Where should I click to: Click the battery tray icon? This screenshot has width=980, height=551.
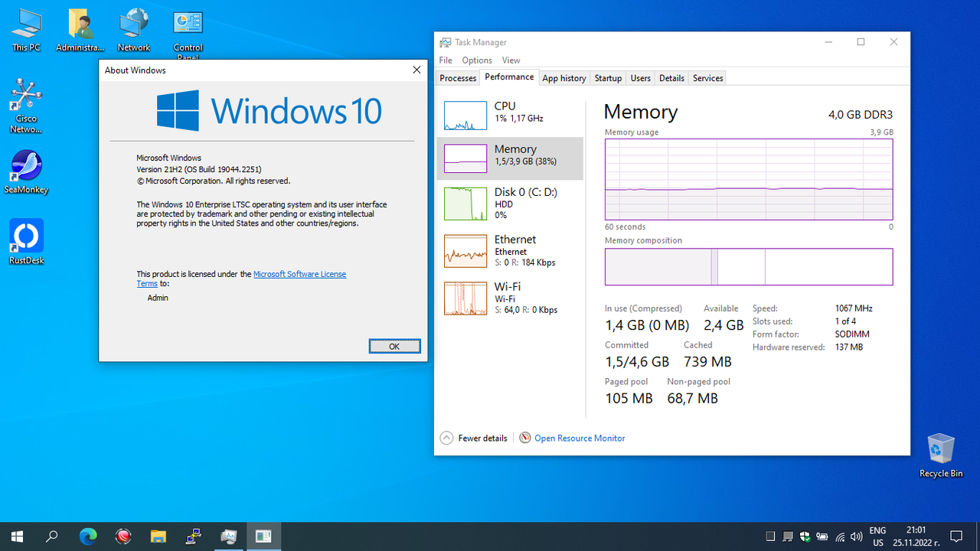[822, 536]
